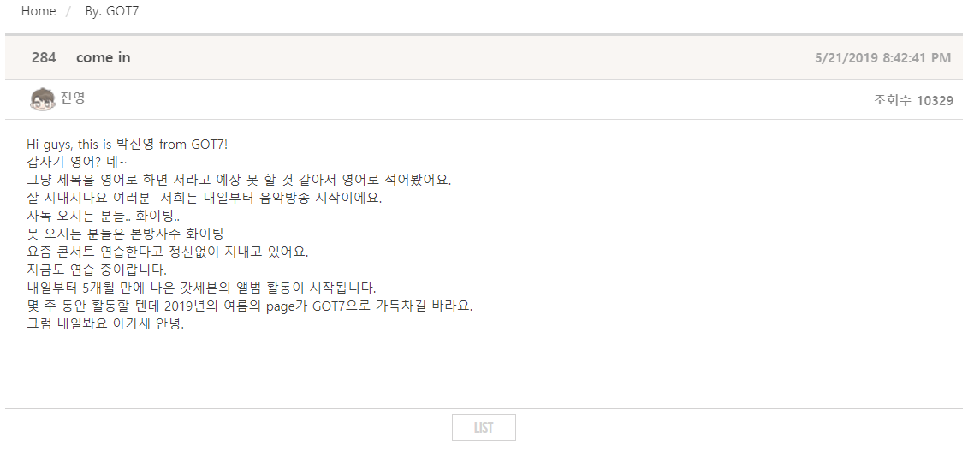Open the By. GOT7 breadcrumb
This screenshot has width=980, height=457.
[x=112, y=11]
